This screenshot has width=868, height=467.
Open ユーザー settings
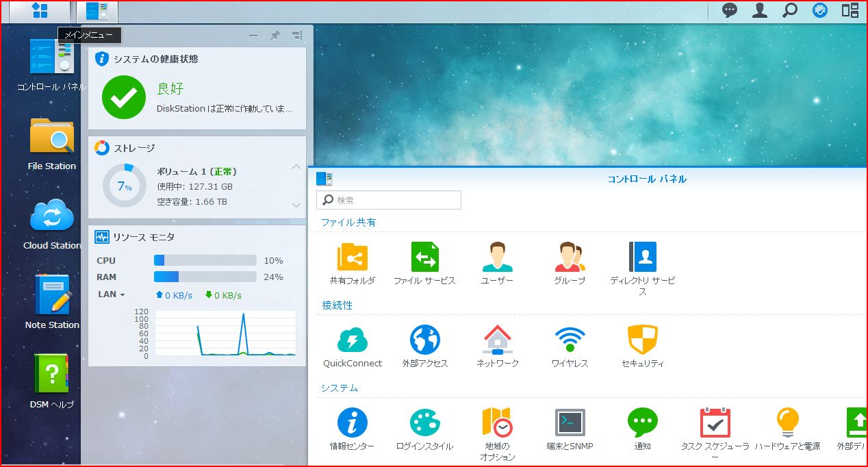click(x=497, y=264)
